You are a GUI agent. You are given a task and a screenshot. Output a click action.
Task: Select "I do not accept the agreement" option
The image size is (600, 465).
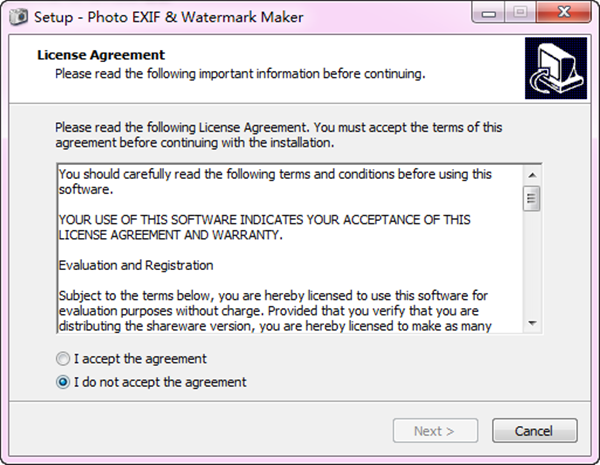[65, 382]
